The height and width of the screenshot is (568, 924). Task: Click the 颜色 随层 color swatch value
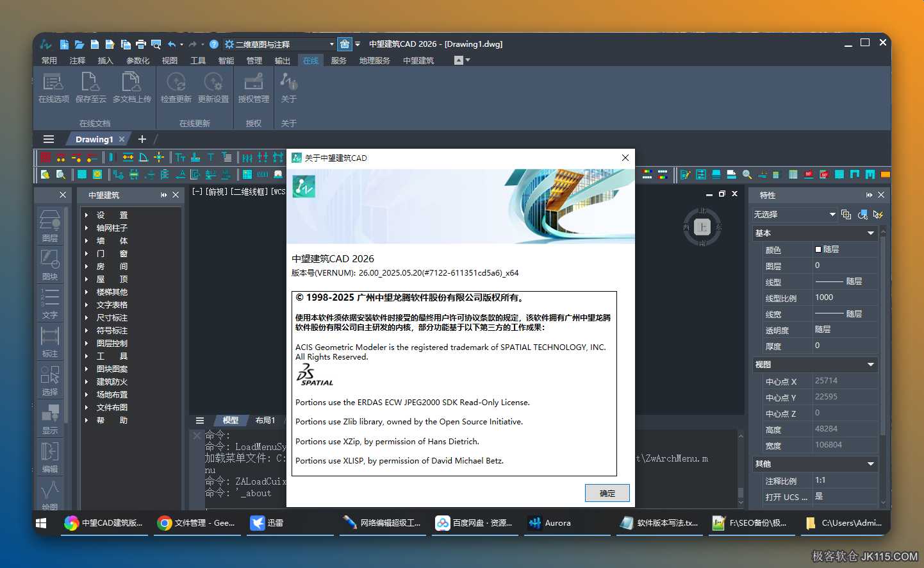[x=846, y=249]
